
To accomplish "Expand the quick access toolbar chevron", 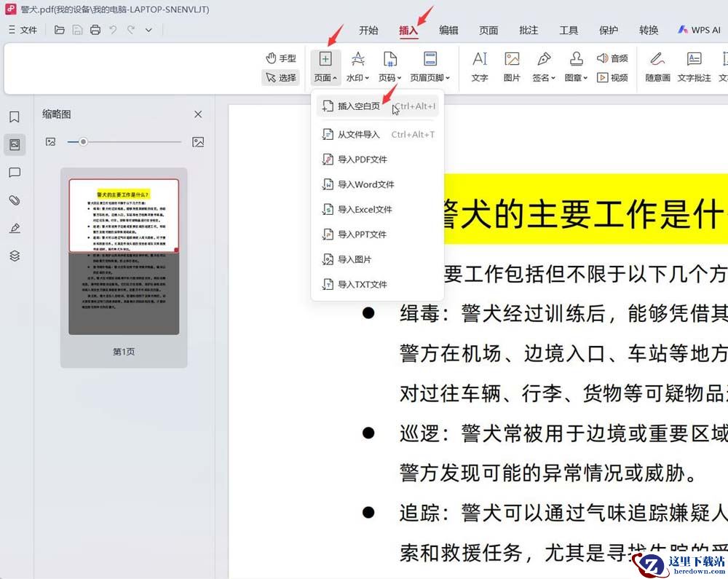I will click(149, 30).
